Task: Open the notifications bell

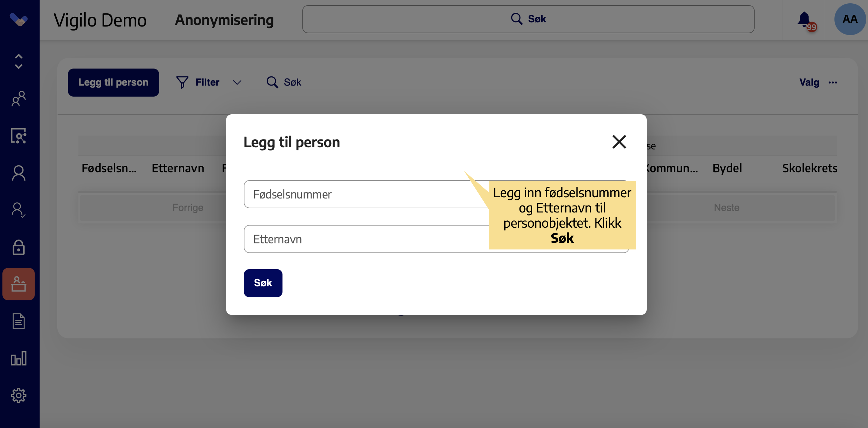Action: pyautogui.click(x=806, y=21)
